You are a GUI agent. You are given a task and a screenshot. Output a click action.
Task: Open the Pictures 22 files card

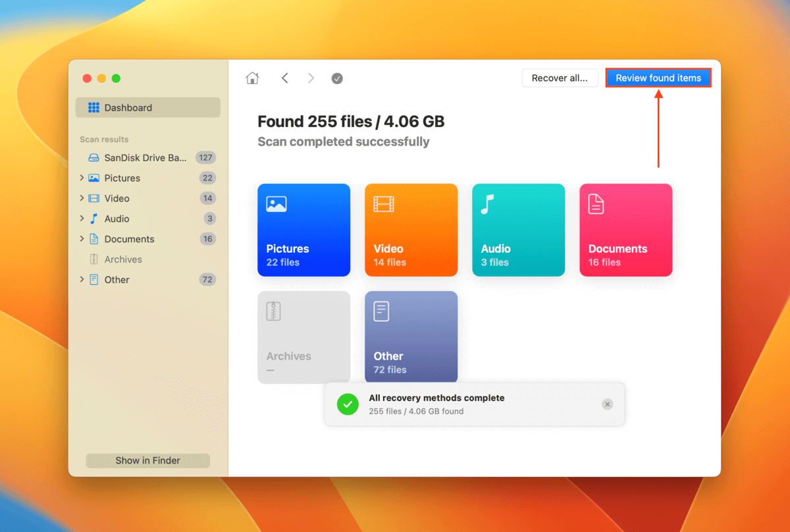pos(304,230)
